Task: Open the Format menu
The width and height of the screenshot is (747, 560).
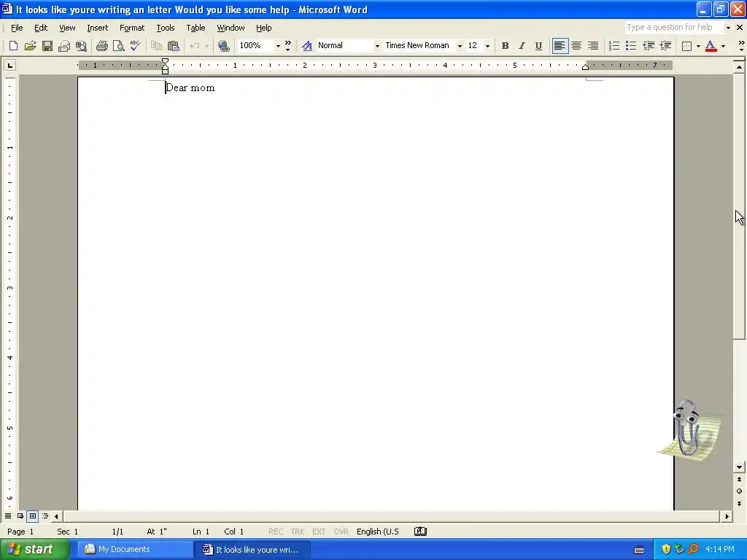Action: coord(132,28)
